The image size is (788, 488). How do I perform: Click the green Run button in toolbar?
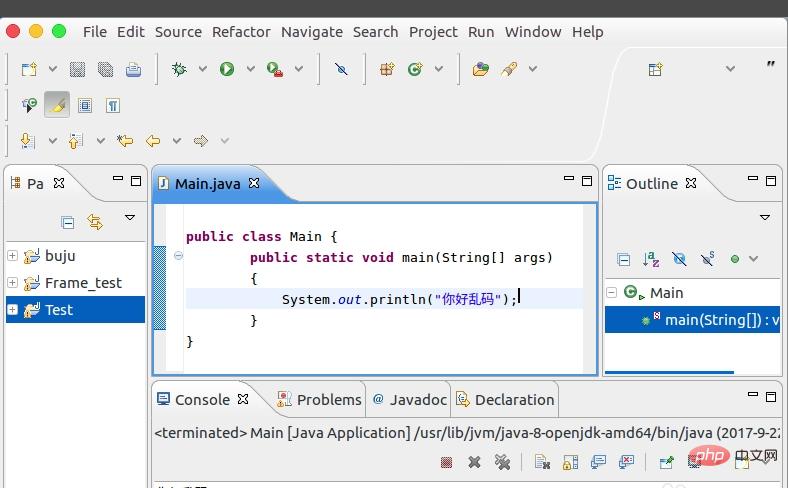[227, 69]
